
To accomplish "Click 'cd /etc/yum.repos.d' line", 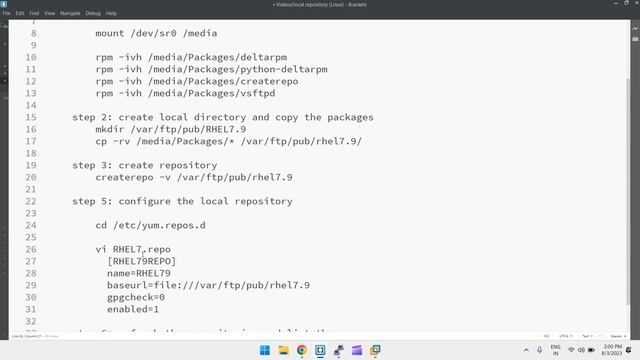I will [151, 225].
